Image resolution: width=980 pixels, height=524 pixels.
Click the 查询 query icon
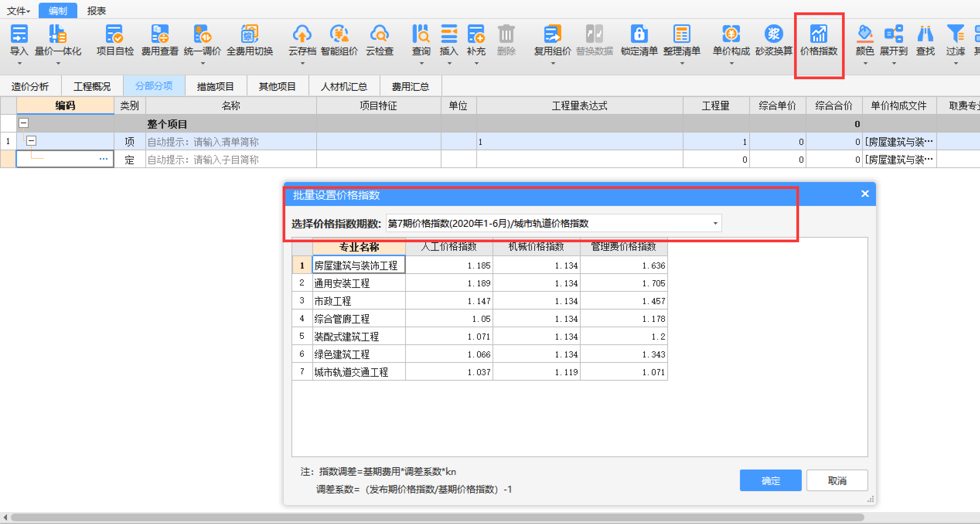pyautogui.click(x=421, y=34)
